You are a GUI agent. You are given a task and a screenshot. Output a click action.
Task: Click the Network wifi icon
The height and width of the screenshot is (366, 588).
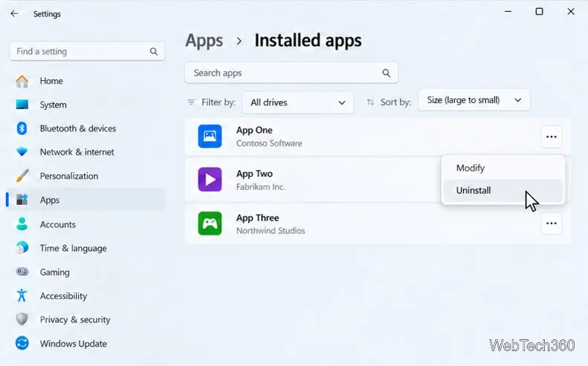coord(22,152)
